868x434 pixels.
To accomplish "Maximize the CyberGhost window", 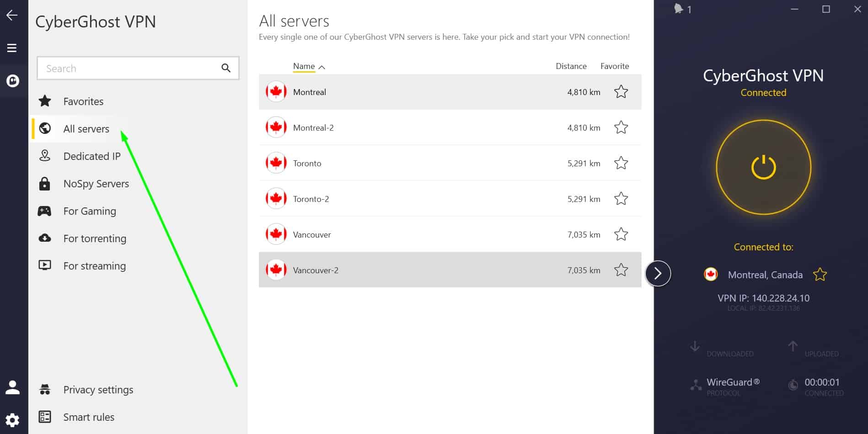I will point(826,9).
